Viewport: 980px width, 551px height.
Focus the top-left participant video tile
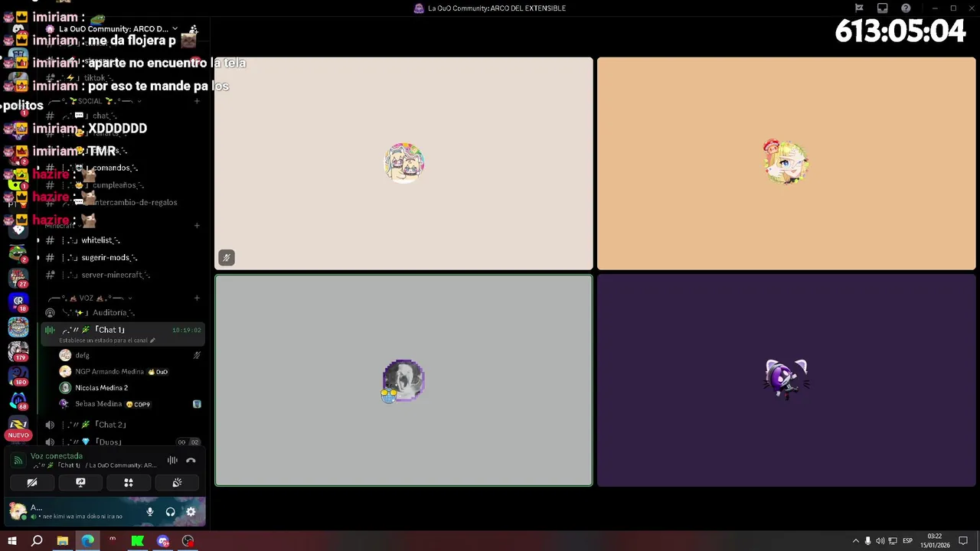[403, 164]
